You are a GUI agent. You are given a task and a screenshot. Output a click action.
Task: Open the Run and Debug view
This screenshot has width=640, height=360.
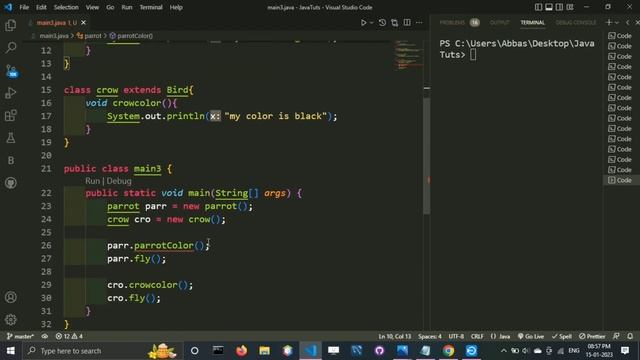coord(11,93)
